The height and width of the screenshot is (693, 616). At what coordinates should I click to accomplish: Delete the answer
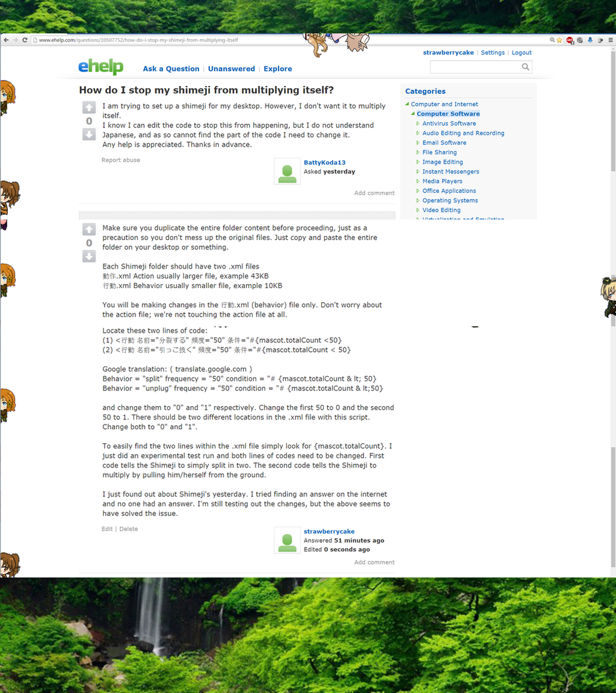[129, 529]
